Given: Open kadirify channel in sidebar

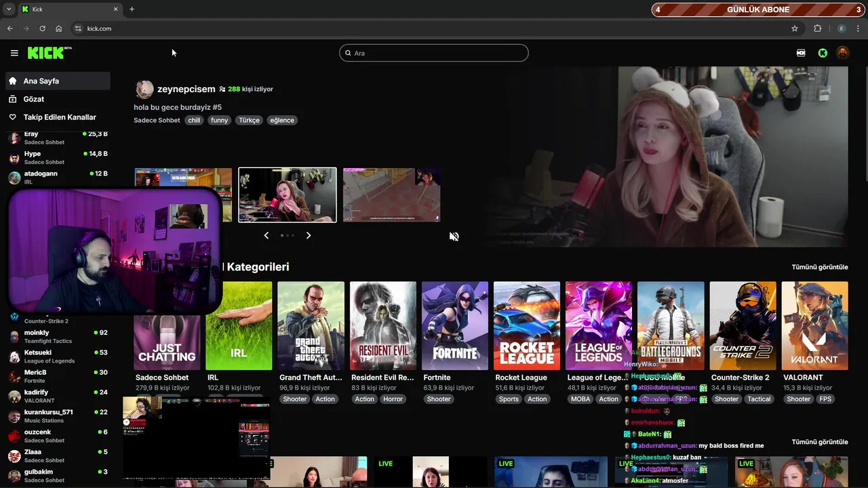Looking at the screenshot, I should (x=58, y=396).
